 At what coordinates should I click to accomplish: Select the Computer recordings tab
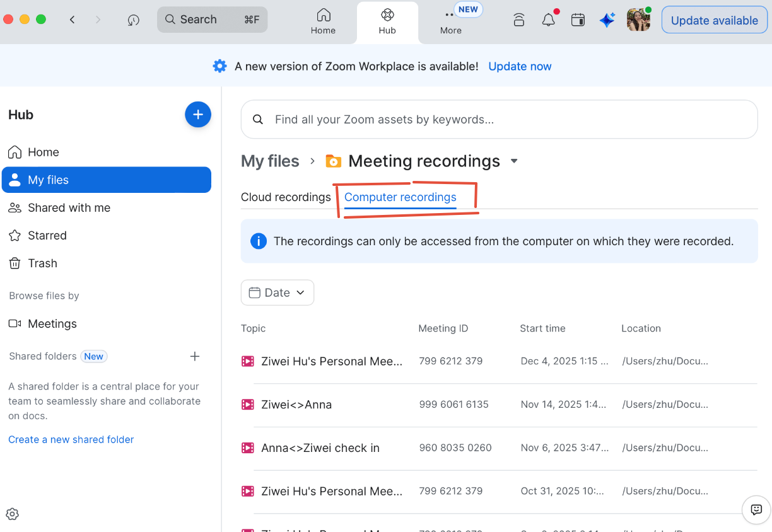tap(400, 197)
